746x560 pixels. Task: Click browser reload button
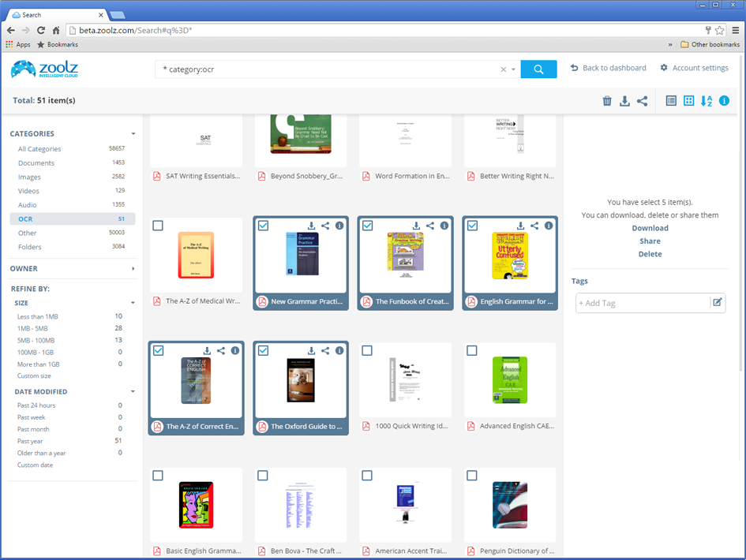tap(41, 31)
